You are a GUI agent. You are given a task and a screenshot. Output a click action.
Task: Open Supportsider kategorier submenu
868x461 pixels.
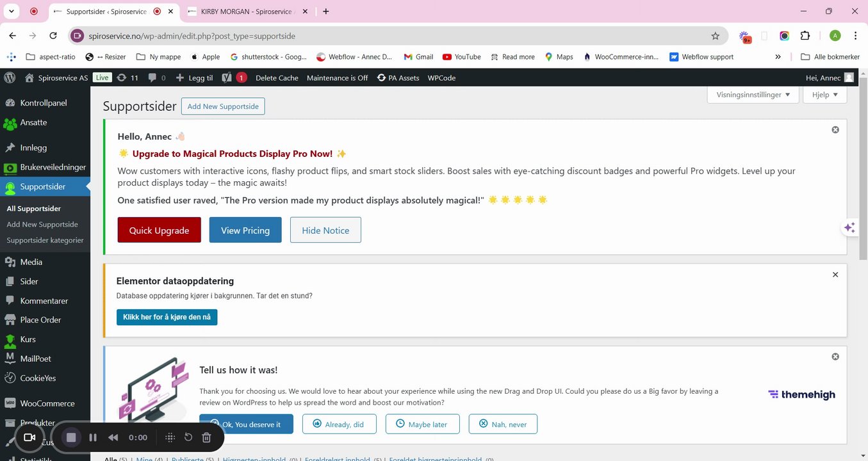pyautogui.click(x=45, y=241)
